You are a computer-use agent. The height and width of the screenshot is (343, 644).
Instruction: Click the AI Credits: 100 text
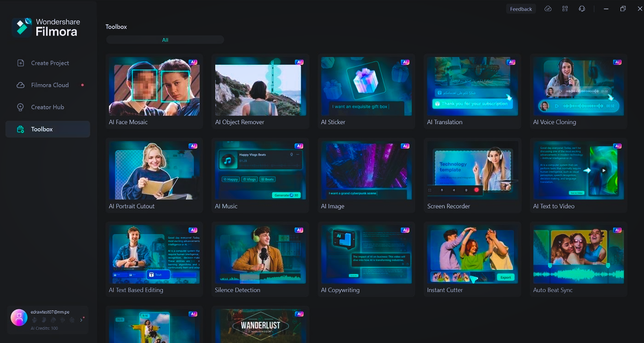44,328
